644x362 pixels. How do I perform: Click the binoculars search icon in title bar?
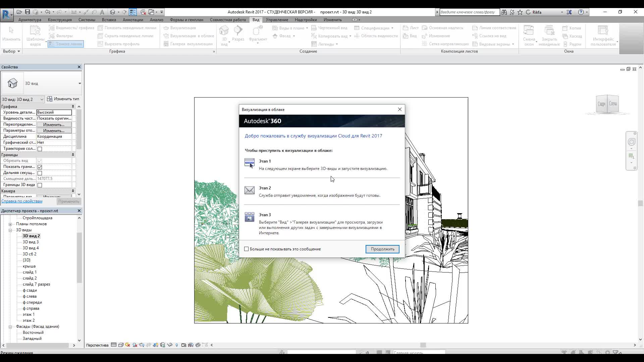(504, 12)
